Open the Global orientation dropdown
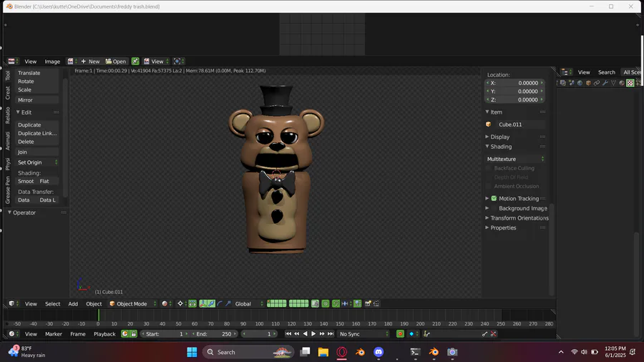Screen dimensions: 644x362 (248, 304)
